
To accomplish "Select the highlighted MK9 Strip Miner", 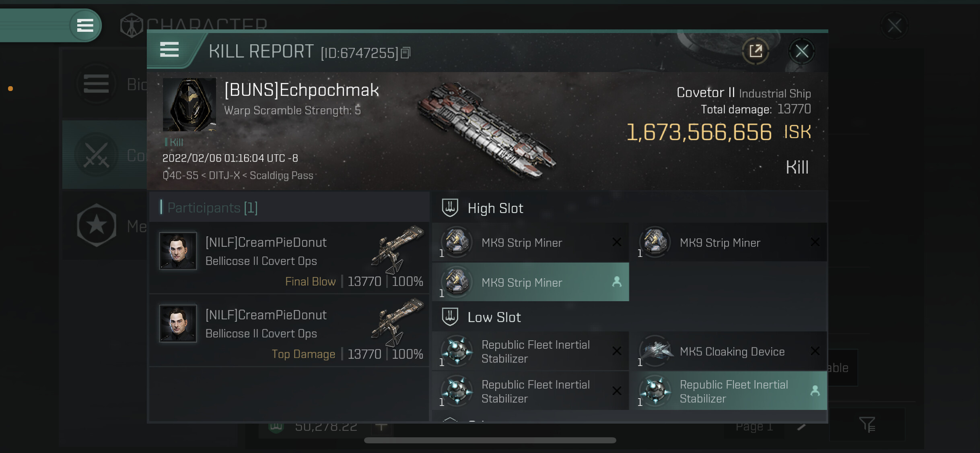I will [x=530, y=282].
